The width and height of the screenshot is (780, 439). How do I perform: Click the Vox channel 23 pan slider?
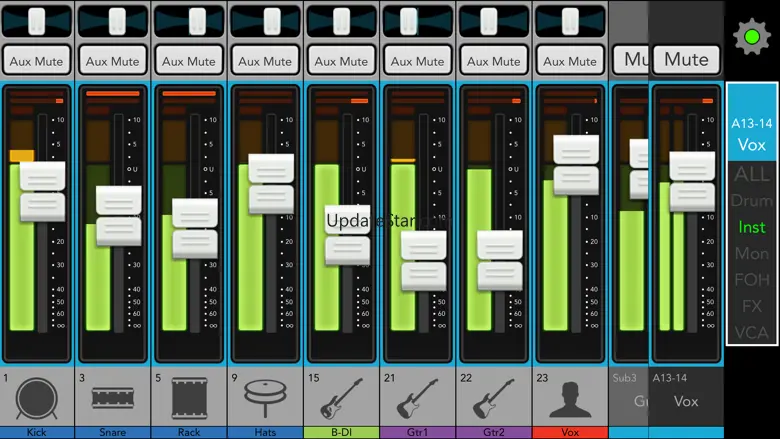(x=570, y=22)
